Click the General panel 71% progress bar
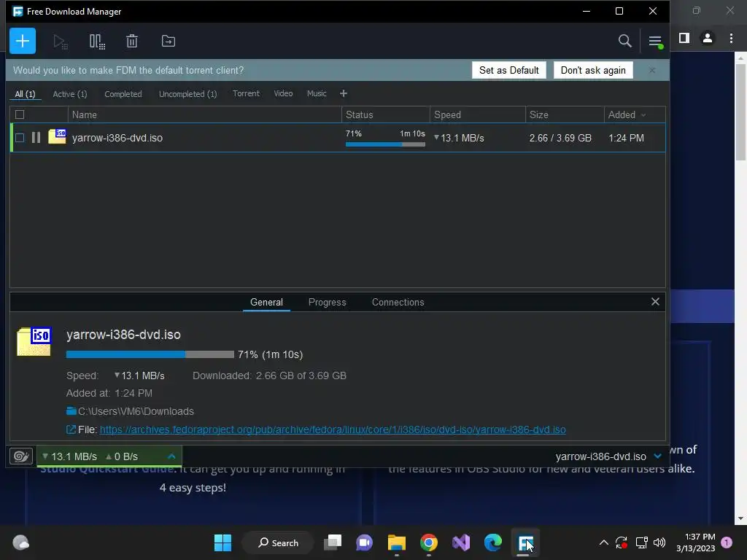Screen dimensions: 747x560 point(150,354)
